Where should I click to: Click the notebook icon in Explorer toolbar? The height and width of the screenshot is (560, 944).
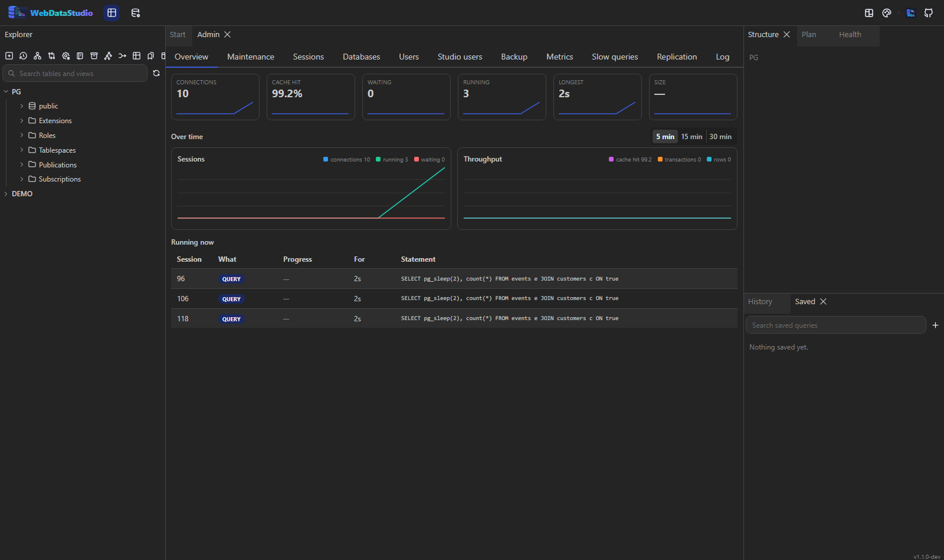click(x=80, y=56)
